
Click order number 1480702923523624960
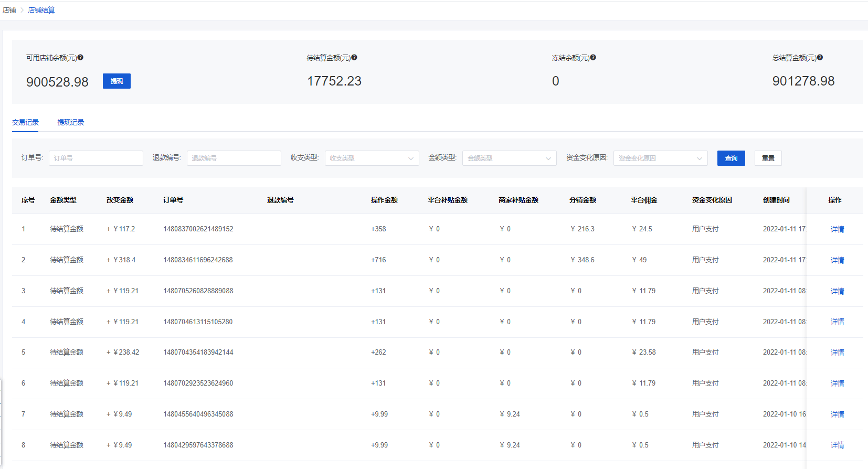point(198,383)
